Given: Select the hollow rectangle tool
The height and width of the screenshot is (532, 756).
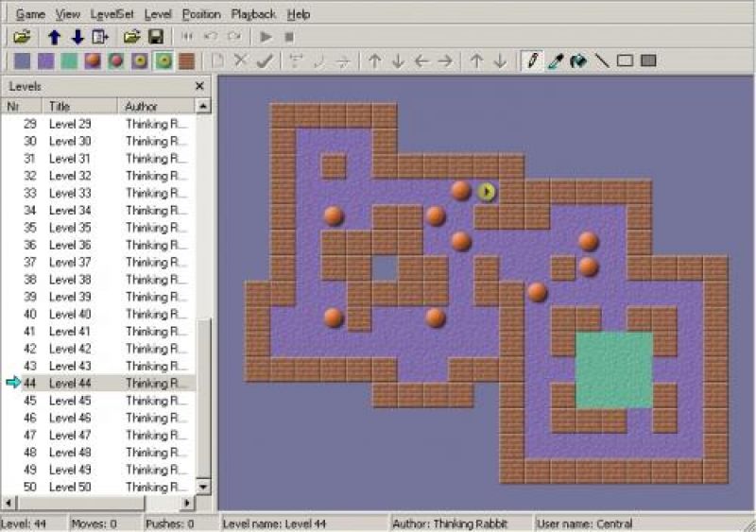Looking at the screenshot, I should pyautogui.click(x=626, y=60).
